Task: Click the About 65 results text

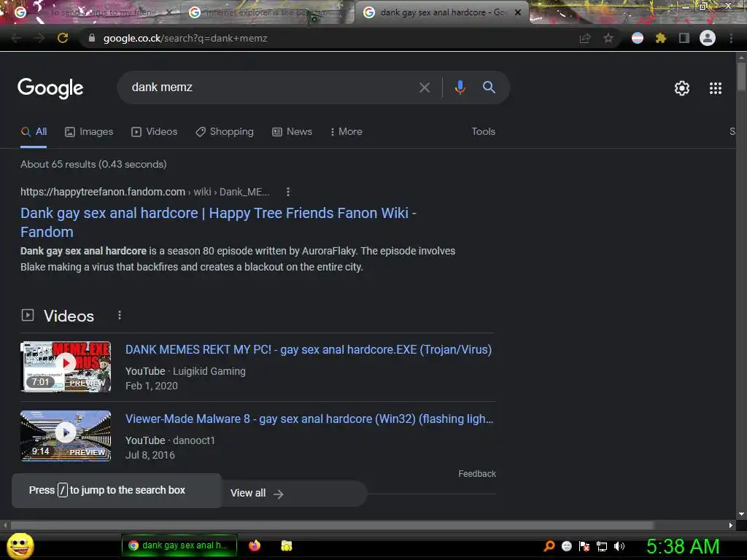Action: (x=93, y=164)
